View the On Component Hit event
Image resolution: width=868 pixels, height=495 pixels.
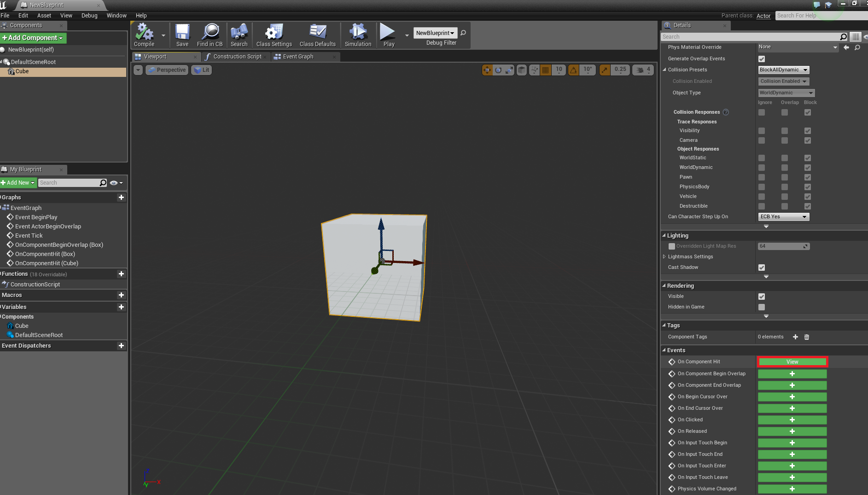[x=792, y=362]
